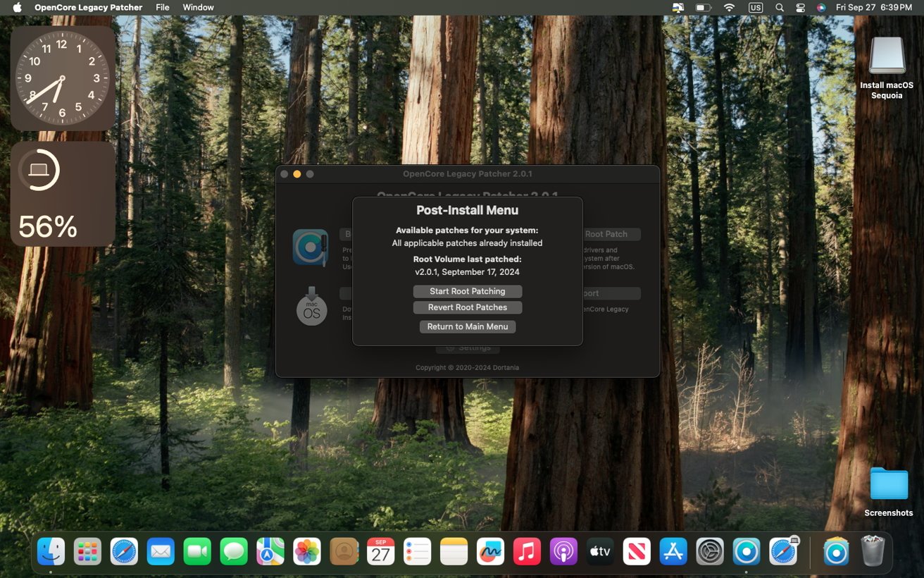Open System Settings from the Dock
The width and height of the screenshot is (924, 578).
[x=710, y=551]
